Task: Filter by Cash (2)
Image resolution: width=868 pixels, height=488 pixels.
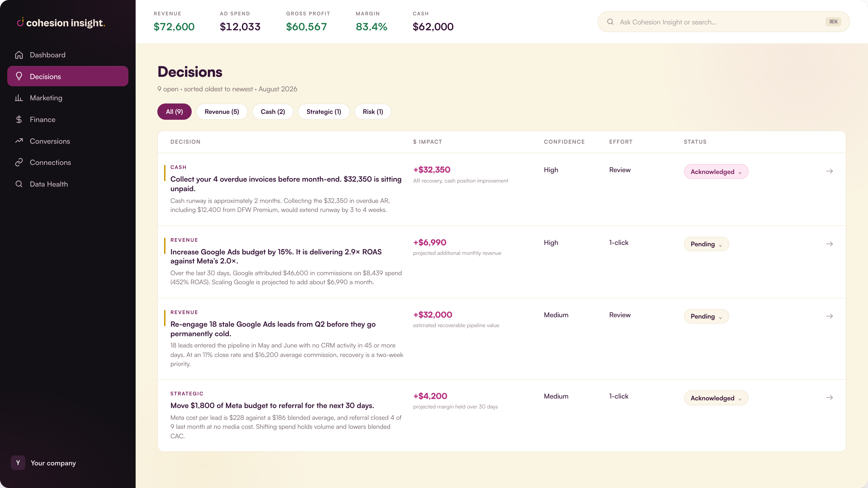Action: [x=273, y=111]
